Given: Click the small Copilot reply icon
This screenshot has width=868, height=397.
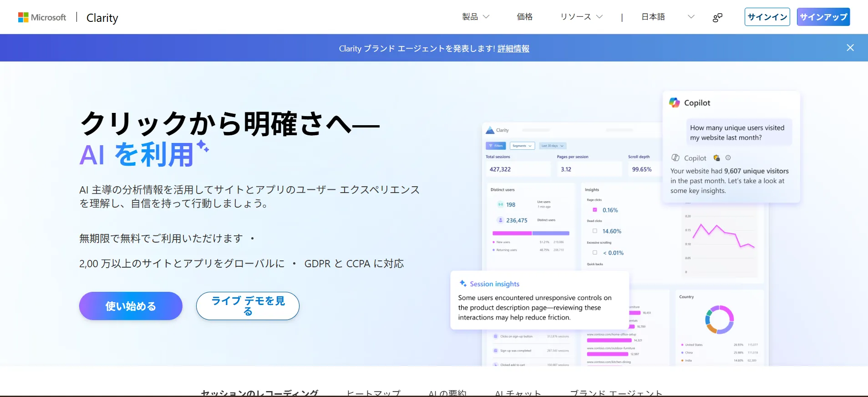Looking at the screenshot, I should 675,158.
